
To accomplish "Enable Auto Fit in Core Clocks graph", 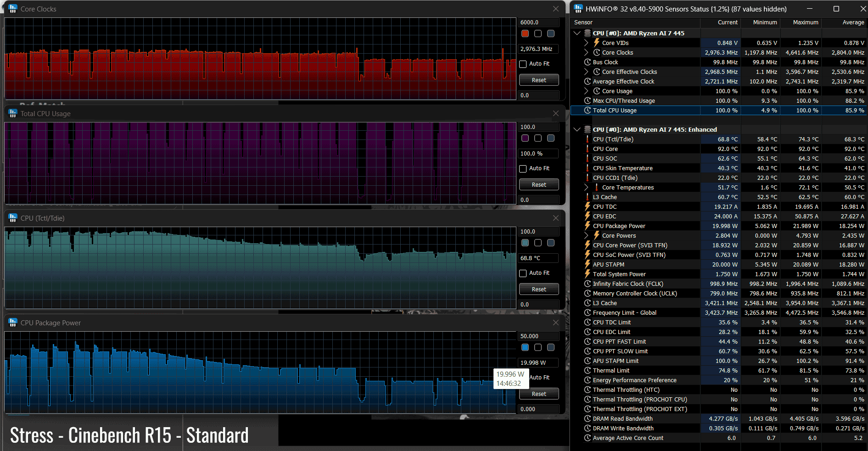I will 523,64.
